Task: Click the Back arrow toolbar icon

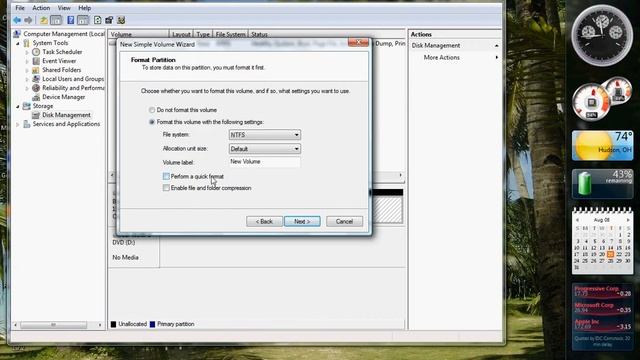Action: pyautogui.click(x=17, y=20)
